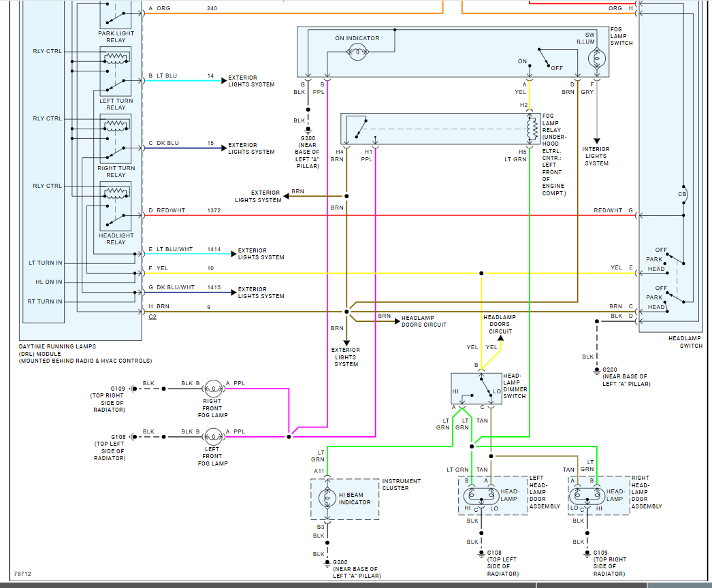Click the left front fog lamp symbol
This screenshot has width=712, height=588.
214,437
